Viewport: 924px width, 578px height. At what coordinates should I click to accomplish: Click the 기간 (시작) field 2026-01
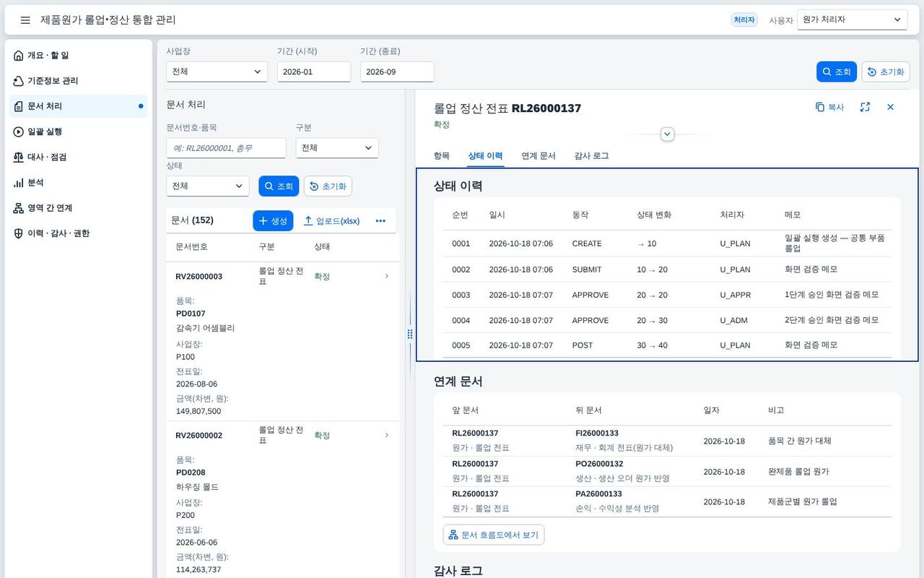click(314, 72)
